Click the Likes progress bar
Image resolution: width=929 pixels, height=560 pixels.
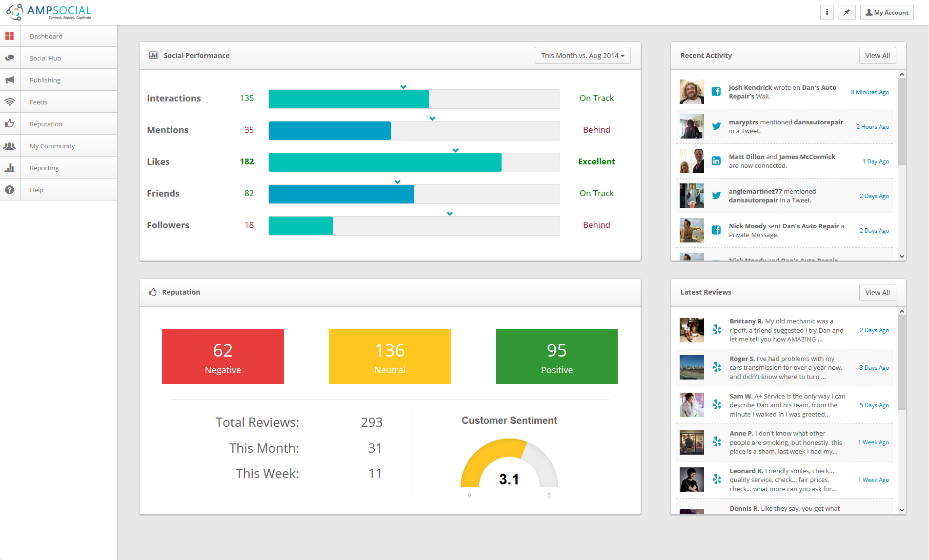[414, 162]
